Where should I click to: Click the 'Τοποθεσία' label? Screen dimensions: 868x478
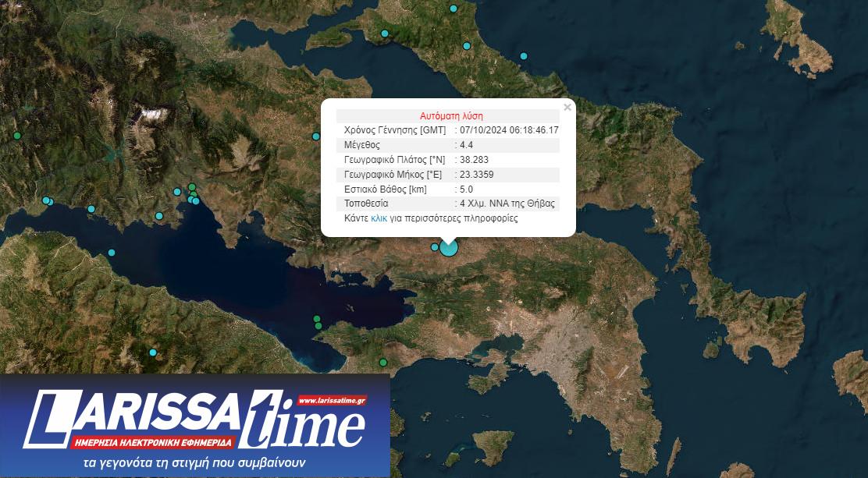366,204
